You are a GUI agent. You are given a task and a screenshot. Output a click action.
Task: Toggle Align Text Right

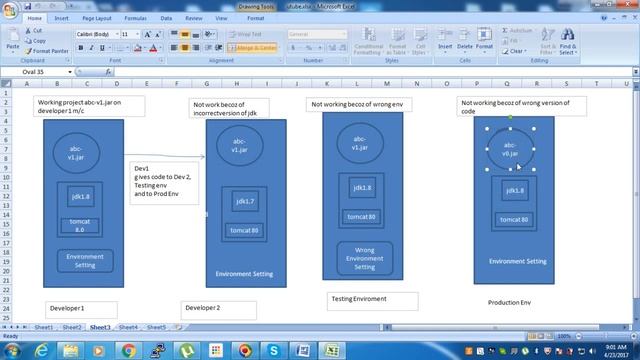click(x=196, y=48)
